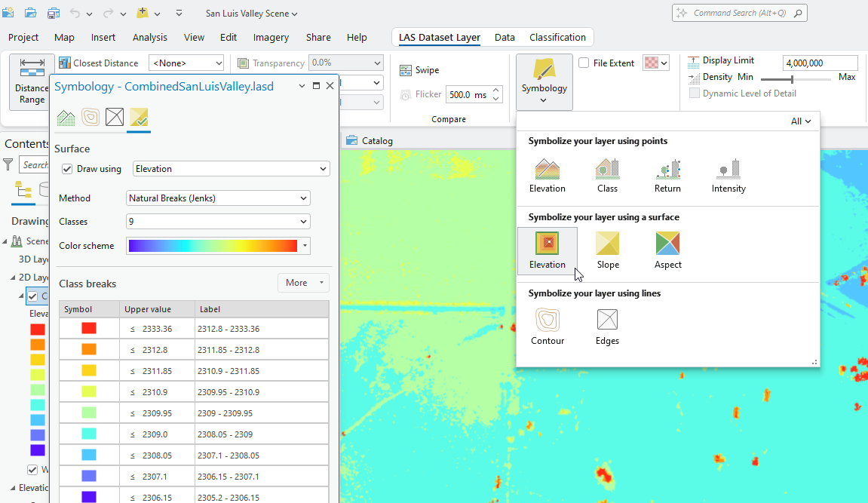Pick Contour line symbology
The width and height of the screenshot is (868, 503).
tap(547, 327)
